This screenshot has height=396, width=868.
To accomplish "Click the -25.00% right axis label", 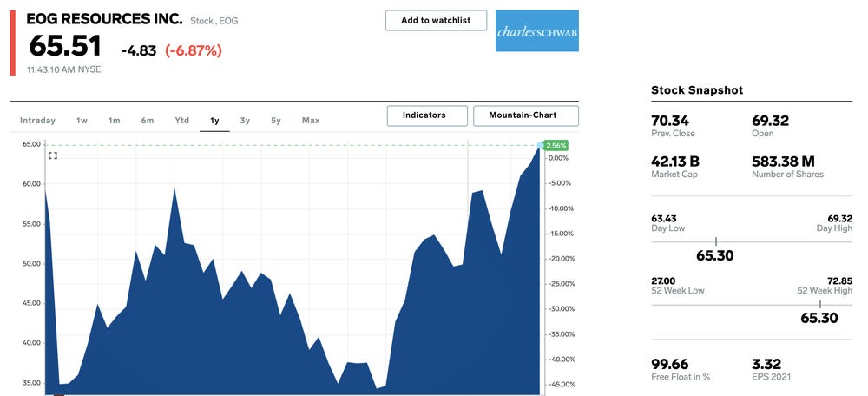I will point(562,284).
